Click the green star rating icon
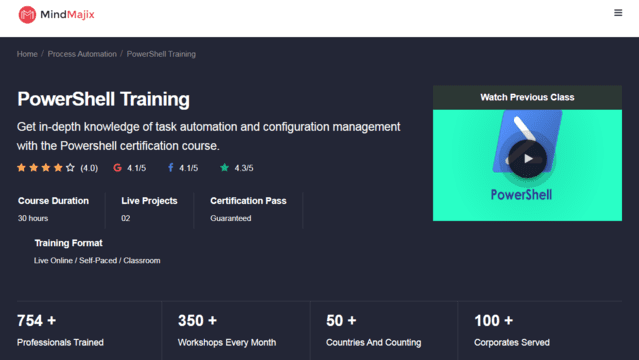 224,168
